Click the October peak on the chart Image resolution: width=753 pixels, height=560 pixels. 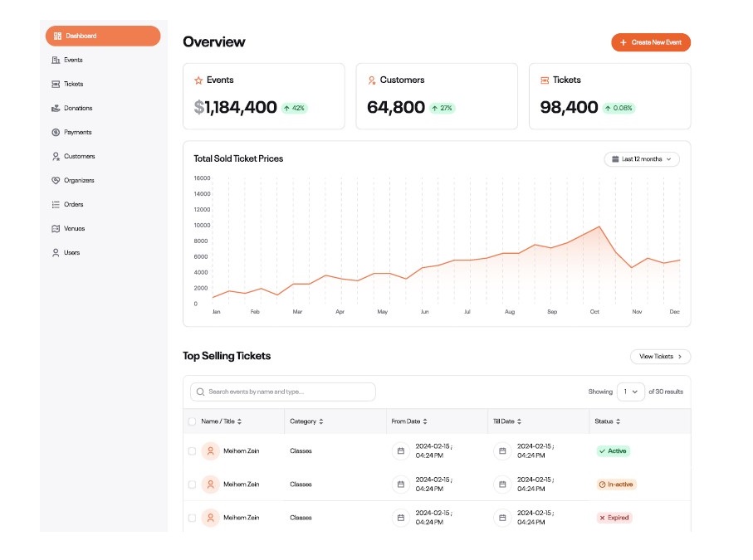pyautogui.click(x=598, y=226)
